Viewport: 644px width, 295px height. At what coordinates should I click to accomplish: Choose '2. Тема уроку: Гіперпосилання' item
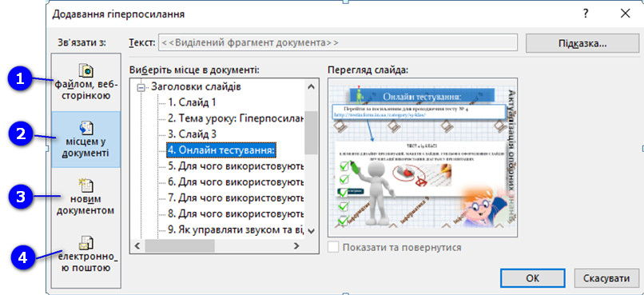click(236, 119)
